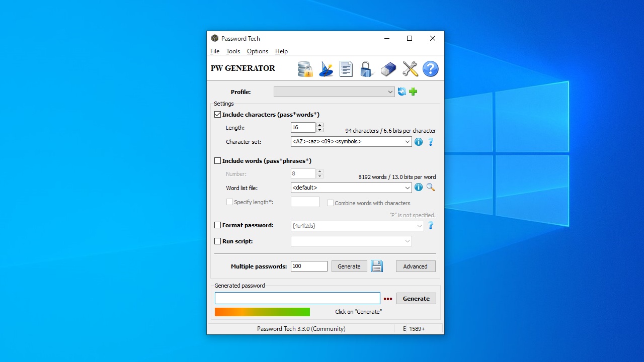The width and height of the screenshot is (644, 362).
Task: Click the eraser clear clipboard icon
Action: tap(388, 69)
